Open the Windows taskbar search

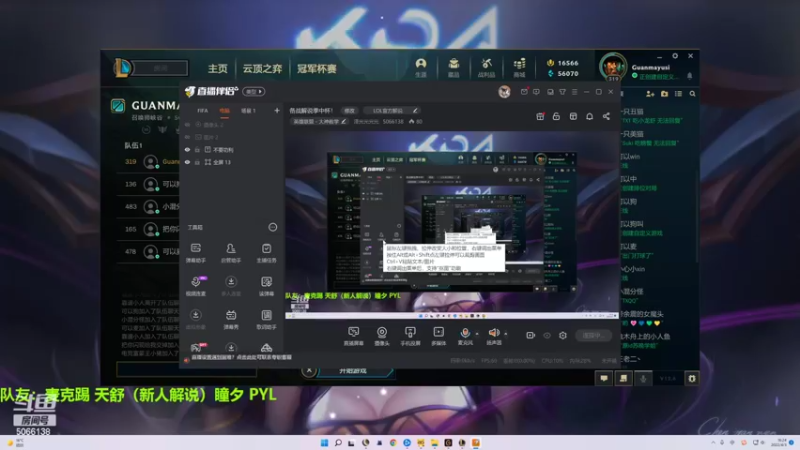[x=338, y=442]
